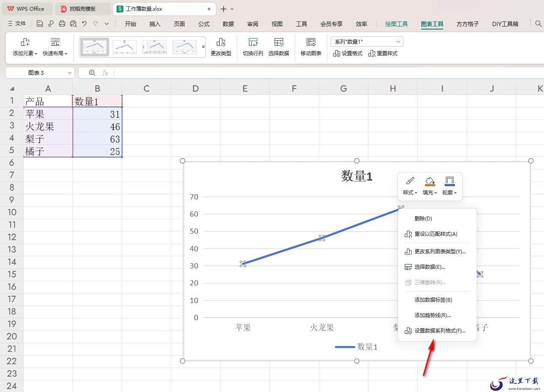Switch to the 插入 ribbon tab

pyautogui.click(x=155, y=24)
